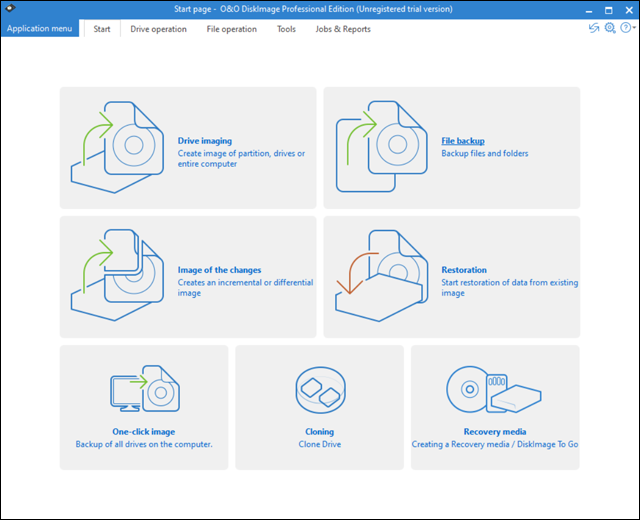
Task: Switch to the Start tab
Action: pos(102,29)
